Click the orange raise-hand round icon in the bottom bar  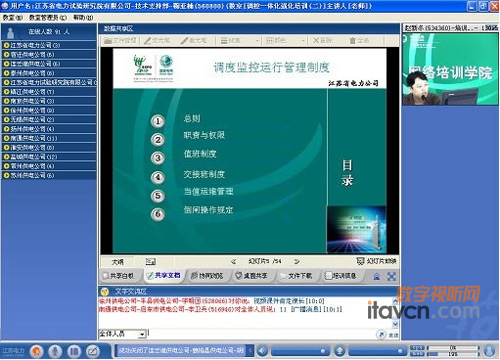coord(37,351)
